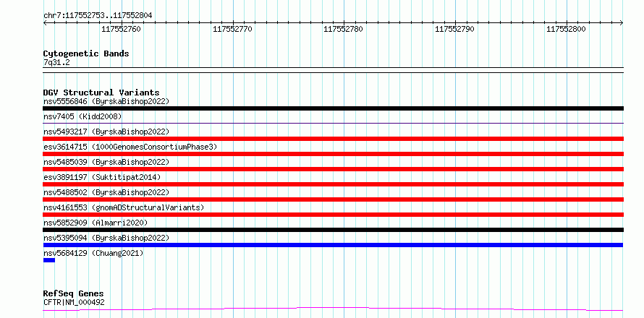The height and width of the screenshot is (318, 644).
Task: Click variant label nsv5493217 (ByrskaBishop2022)
Action: click(x=106, y=132)
